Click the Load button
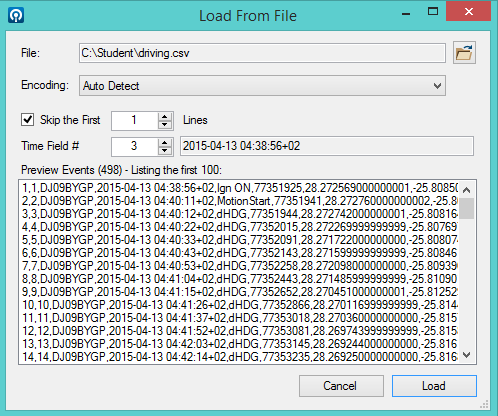The width and height of the screenshot is (498, 416). [434, 386]
